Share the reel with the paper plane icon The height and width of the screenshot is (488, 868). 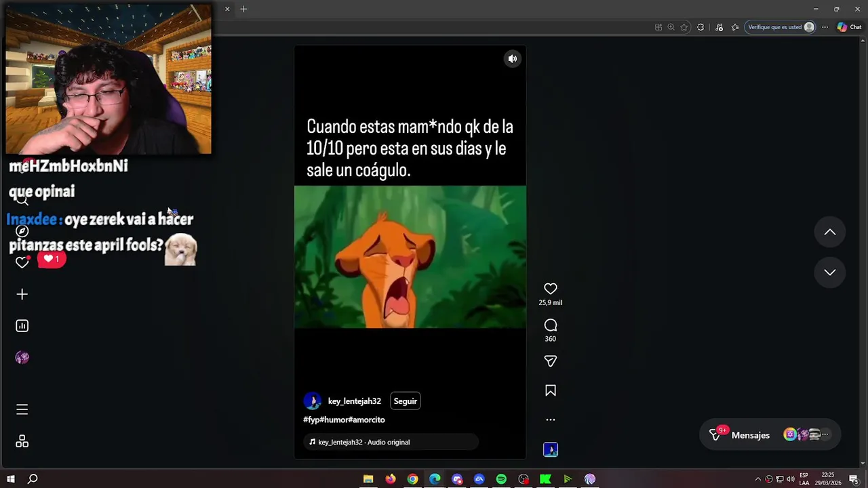[x=551, y=361]
